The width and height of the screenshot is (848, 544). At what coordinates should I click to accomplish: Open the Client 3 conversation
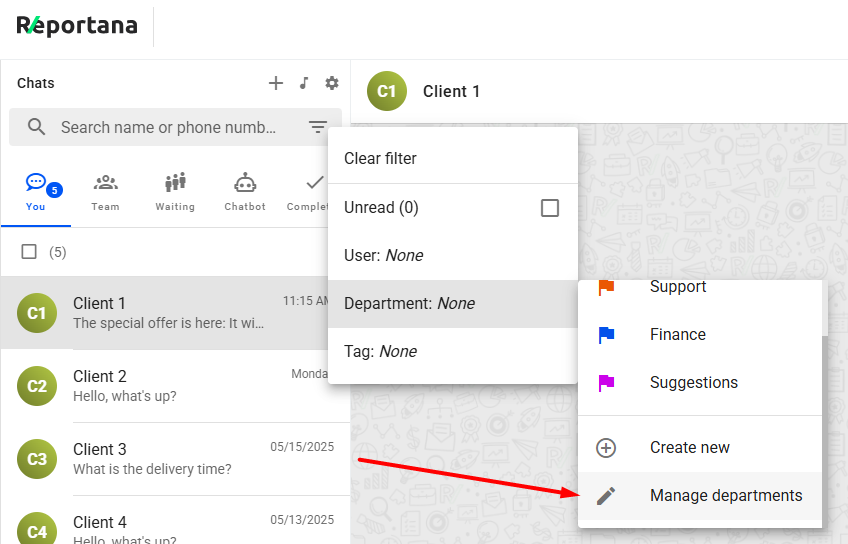(x=175, y=459)
